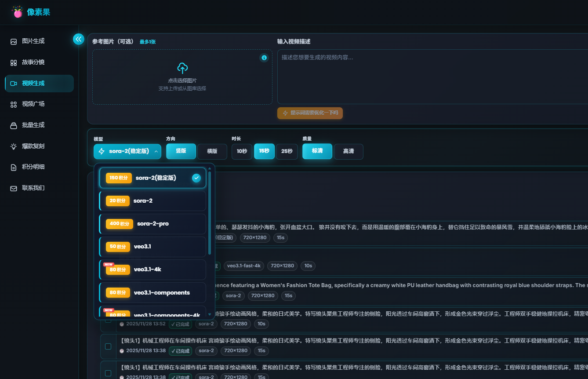Open 积分明细 menu item
Image resolution: width=588 pixels, height=379 pixels.
click(33, 167)
